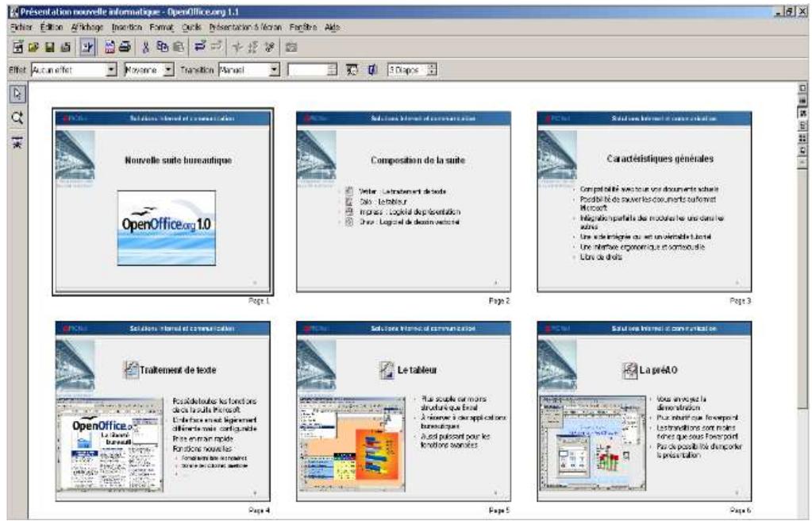This screenshot has width=812, height=521.
Task: Click the Print icon
Action: 125,47
